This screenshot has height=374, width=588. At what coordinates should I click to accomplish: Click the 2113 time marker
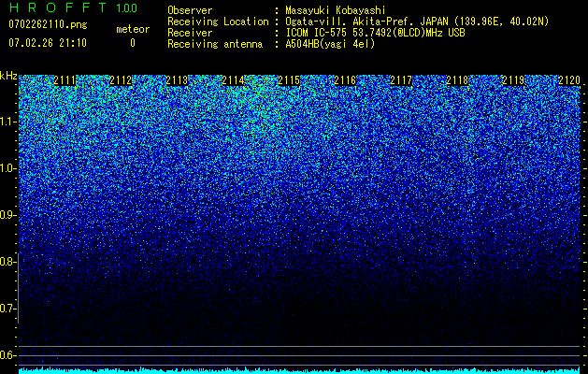[x=177, y=80]
